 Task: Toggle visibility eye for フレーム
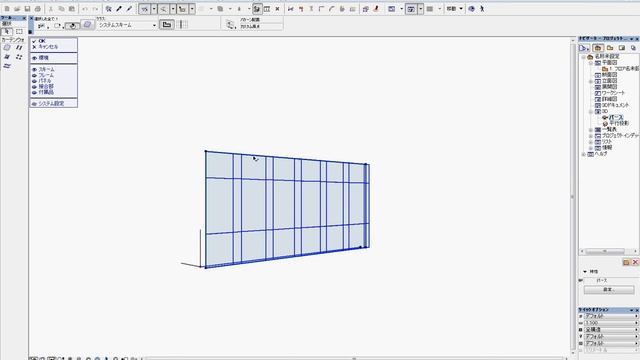[x=34, y=76]
